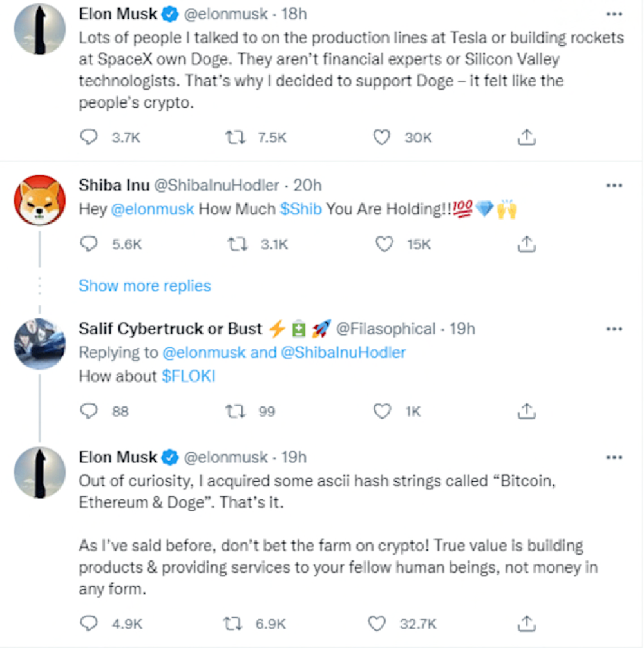Share the top Elon Musk tweet
The width and height of the screenshot is (644, 648).
(x=527, y=137)
